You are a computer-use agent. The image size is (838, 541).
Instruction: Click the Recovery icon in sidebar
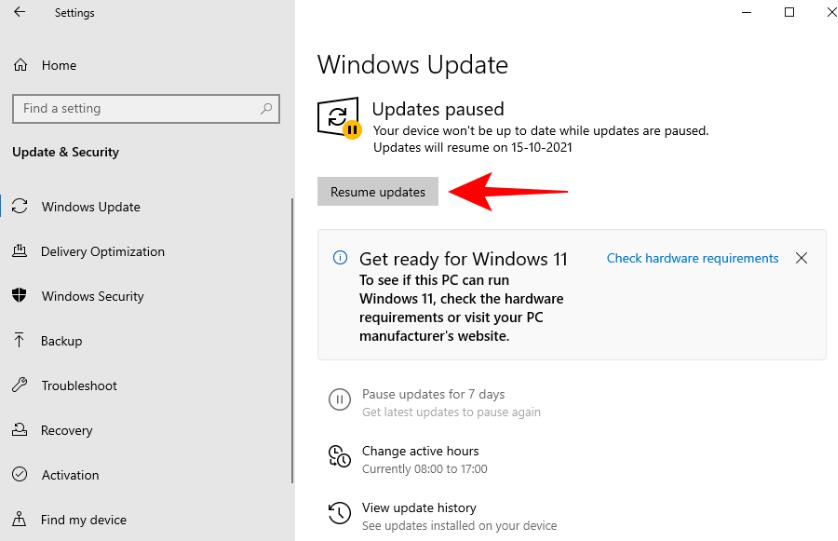[x=19, y=431]
